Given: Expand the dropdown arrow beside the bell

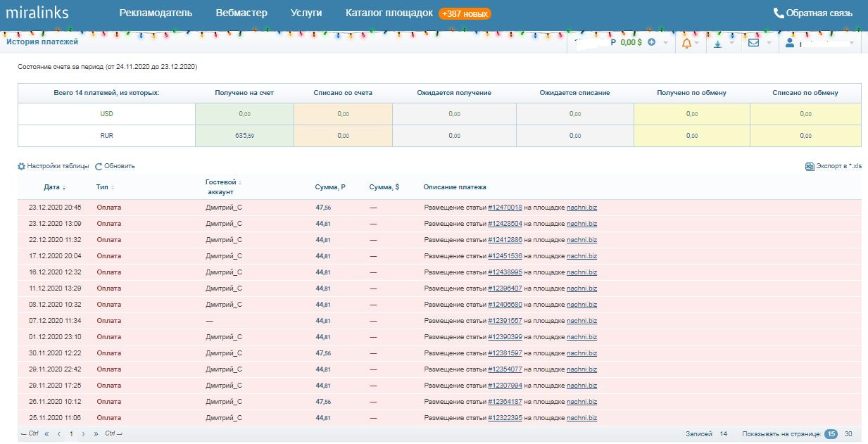Looking at the screenshot, I should pos(697,43).
